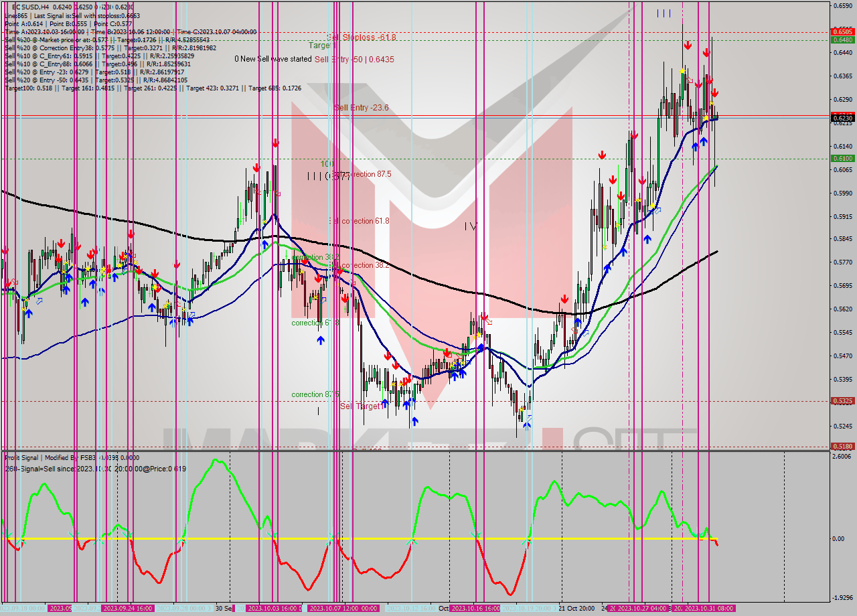This screenshot has width=857, height=616.
Task: Click the green 0.6480 price tag
Action: point(842,40)
